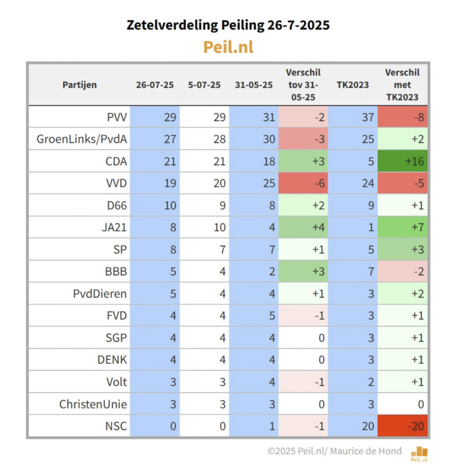Click the dark green +16 CDA cell
This screenshot has height=476, width=463.
[403, 161]
